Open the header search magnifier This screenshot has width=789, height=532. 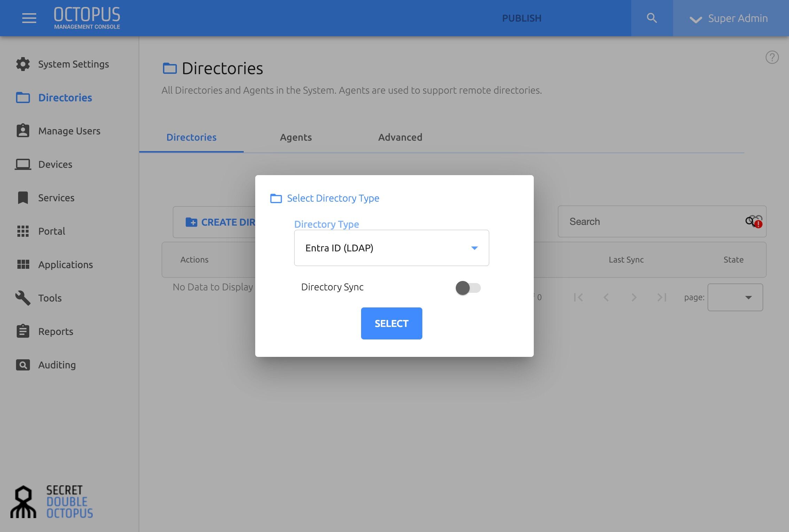(x=652, y=18)
